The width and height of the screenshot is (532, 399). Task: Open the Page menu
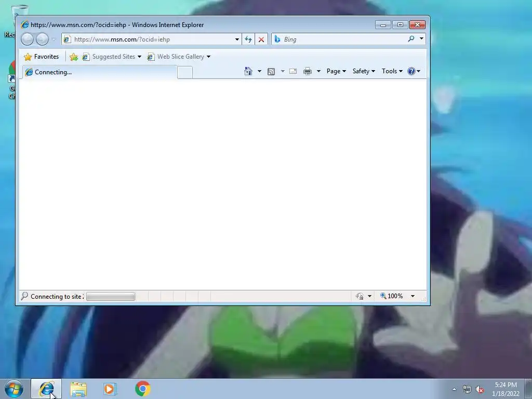pyautogui.click(x=336, y=71)
